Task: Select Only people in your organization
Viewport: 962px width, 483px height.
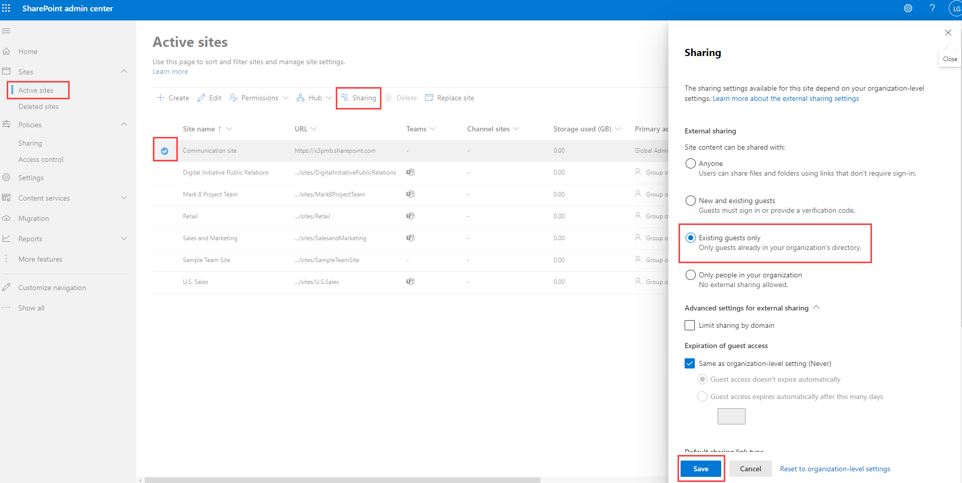Action: 690,275
